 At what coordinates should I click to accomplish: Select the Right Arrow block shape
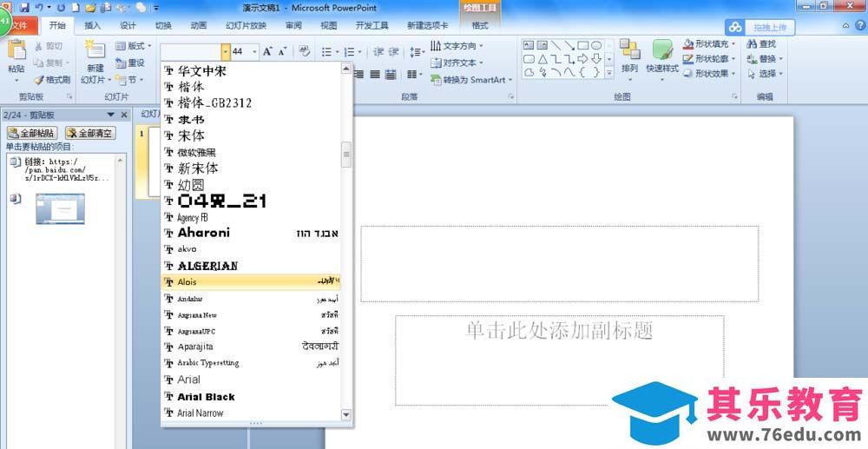[583, 59]
